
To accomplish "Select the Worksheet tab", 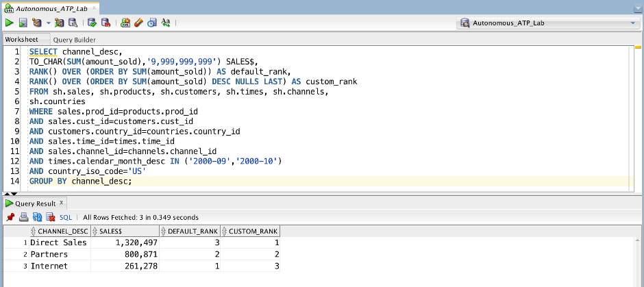I will (x=21, y=40).
